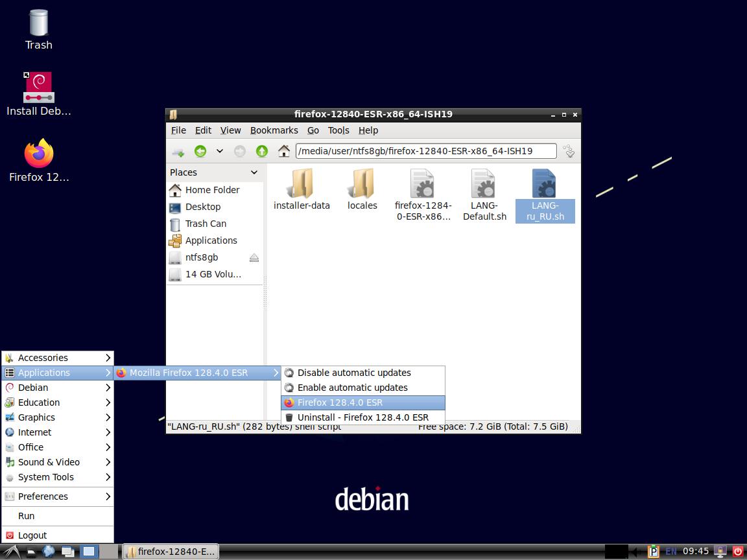Open the Places side pane dropdown
Image resolution: width=747 pixels, height=560 pixels.
(254, 172)
